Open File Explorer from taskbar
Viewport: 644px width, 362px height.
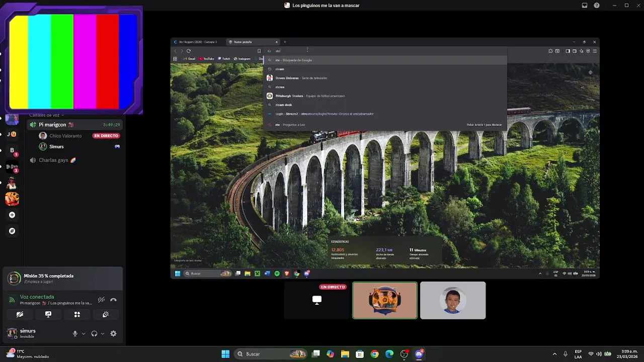tap(345, 354)
